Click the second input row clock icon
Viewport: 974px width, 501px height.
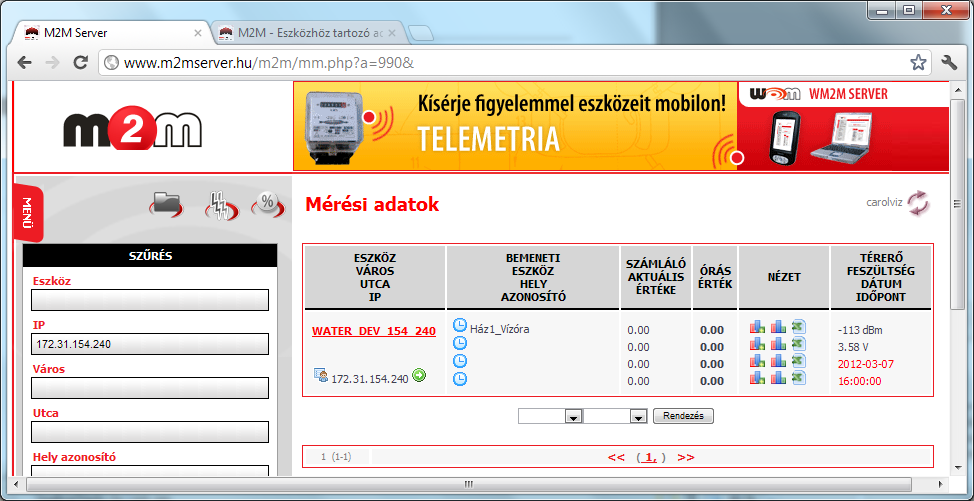point(460,343)
